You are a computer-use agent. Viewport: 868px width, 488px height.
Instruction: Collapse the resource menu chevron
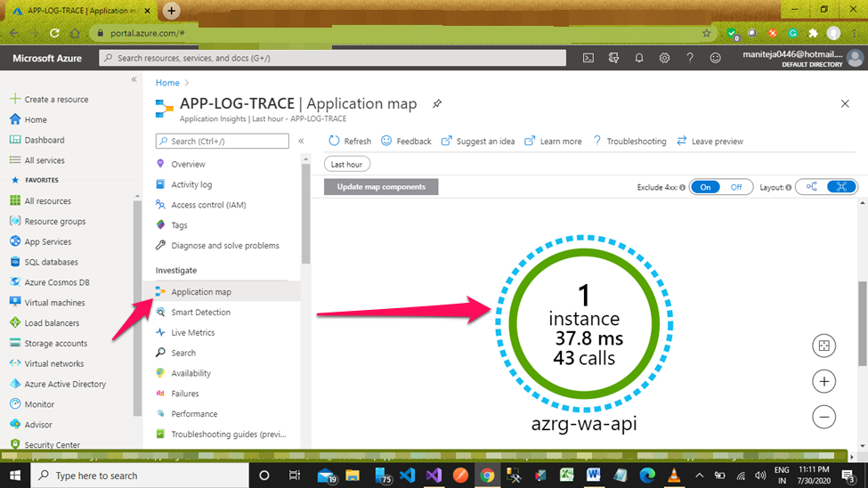[x=301, y=142]
